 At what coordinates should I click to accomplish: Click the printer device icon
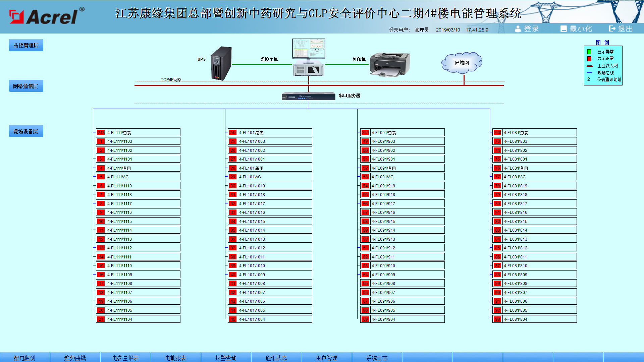coord(389,64)
